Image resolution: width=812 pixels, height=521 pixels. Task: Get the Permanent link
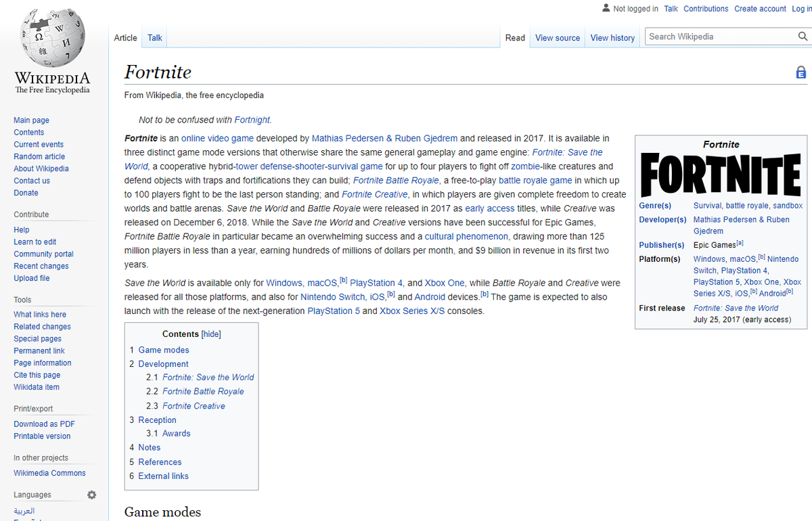(x=39, y=351)
